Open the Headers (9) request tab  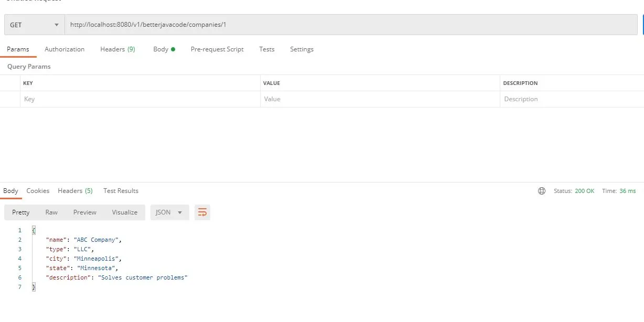[x=117, y=49]
